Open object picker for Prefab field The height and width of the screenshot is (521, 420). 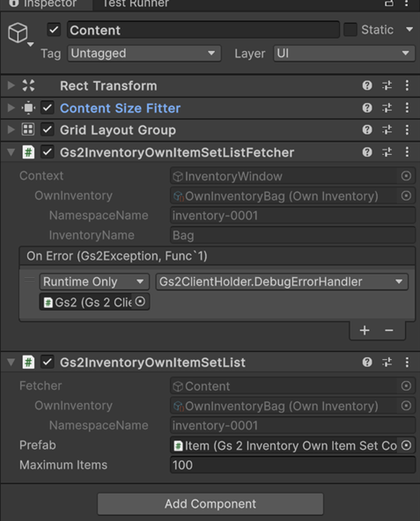406,445
